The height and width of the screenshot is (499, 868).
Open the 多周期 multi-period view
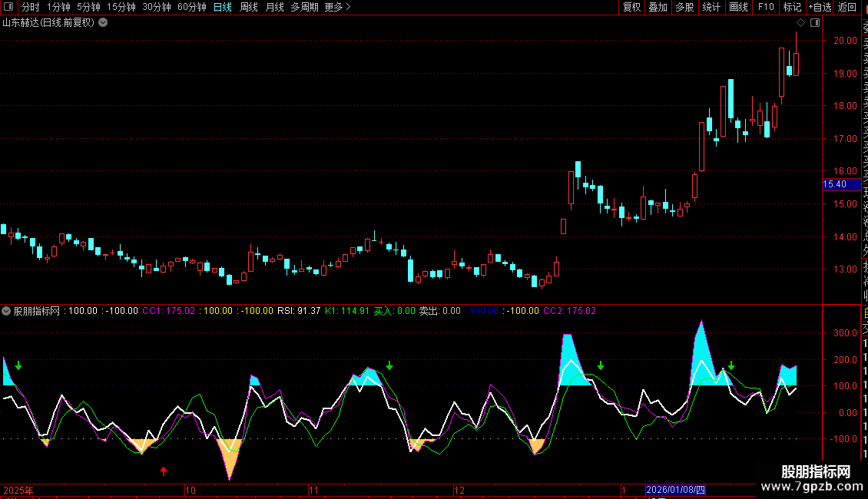tap(304, 7)
